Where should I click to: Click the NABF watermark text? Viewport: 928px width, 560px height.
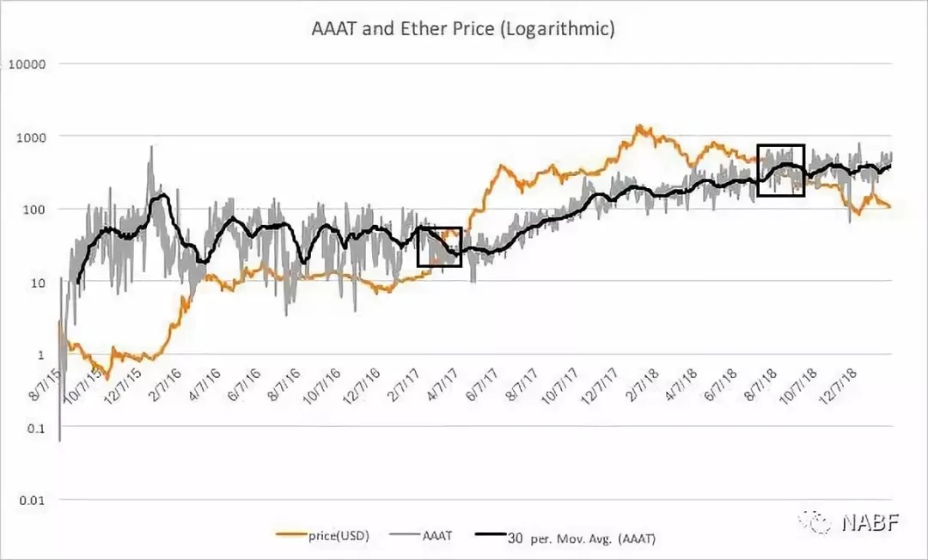(870, 522)
